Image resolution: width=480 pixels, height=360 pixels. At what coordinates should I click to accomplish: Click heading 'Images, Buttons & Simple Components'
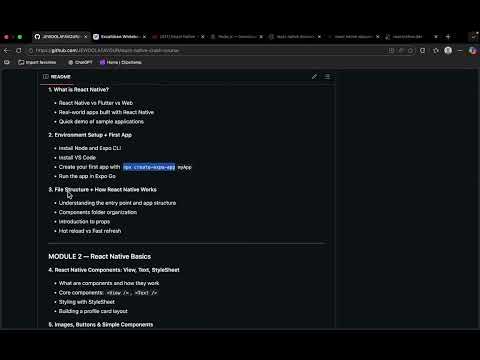point(101,325)
